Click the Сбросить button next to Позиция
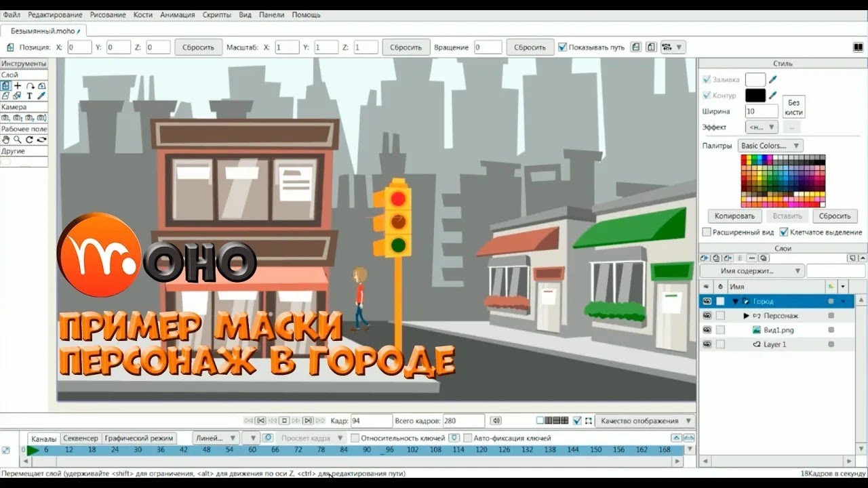868x488 pixels. coord(199,47)
